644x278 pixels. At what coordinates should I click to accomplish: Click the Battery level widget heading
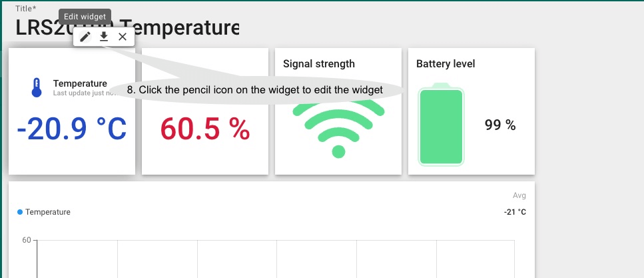(446, 64)
